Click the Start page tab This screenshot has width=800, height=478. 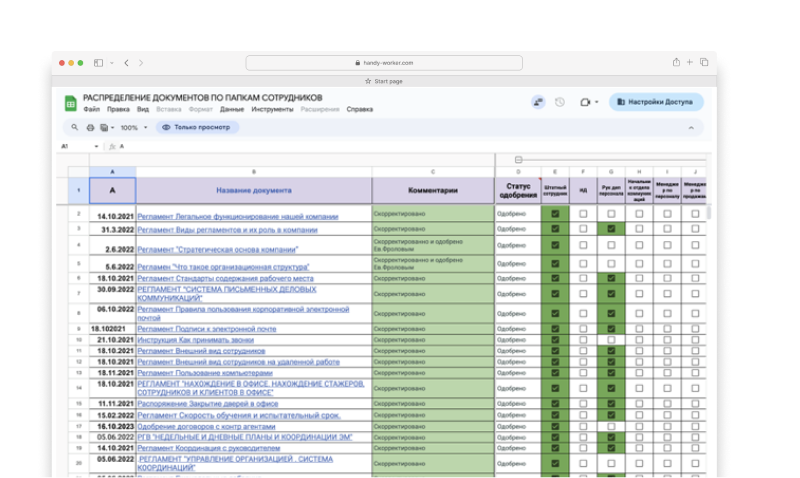[x=384, y=81]
